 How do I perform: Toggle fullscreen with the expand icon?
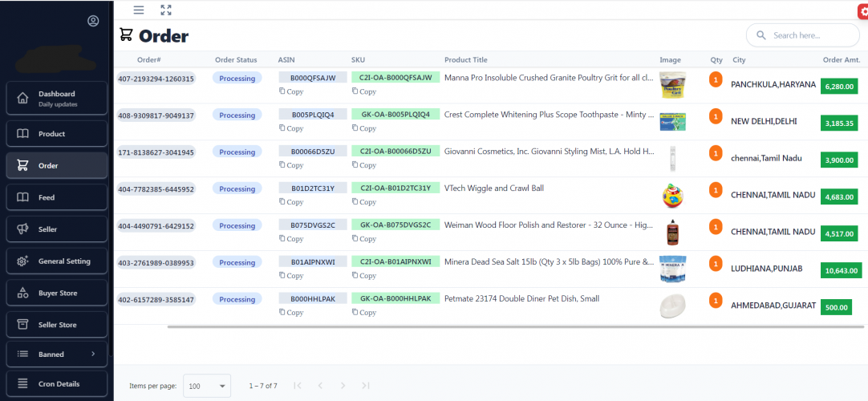[165, 10]
